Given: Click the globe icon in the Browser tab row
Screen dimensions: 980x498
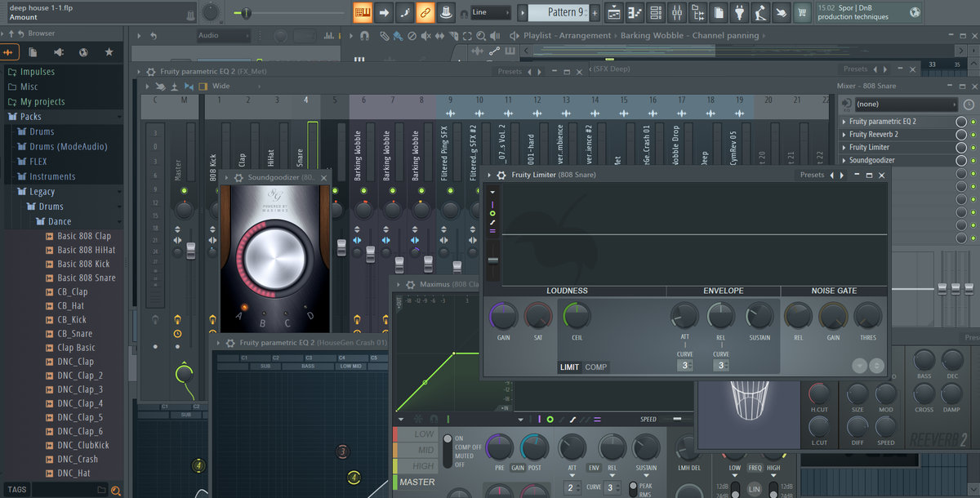Looking at the screenshot, I should [x=83, y=52].
